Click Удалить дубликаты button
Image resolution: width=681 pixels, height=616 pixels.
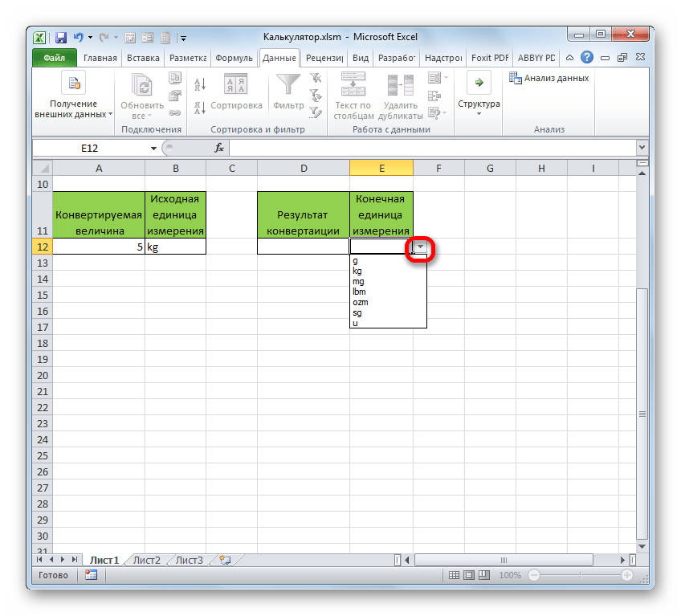coord(400,96)
